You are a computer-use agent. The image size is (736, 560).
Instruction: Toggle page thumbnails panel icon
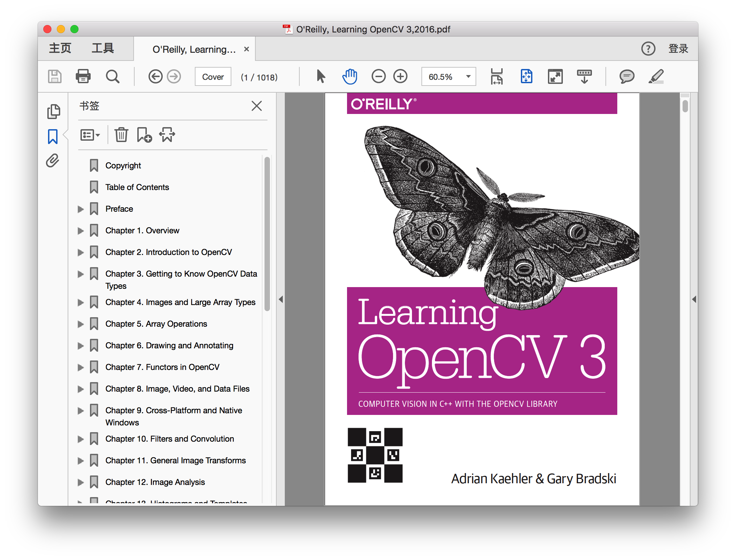click(53, 112)
